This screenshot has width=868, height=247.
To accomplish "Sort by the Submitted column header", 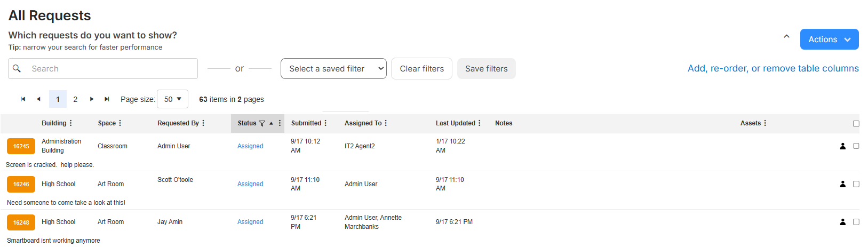I will [x=306, y=123].
